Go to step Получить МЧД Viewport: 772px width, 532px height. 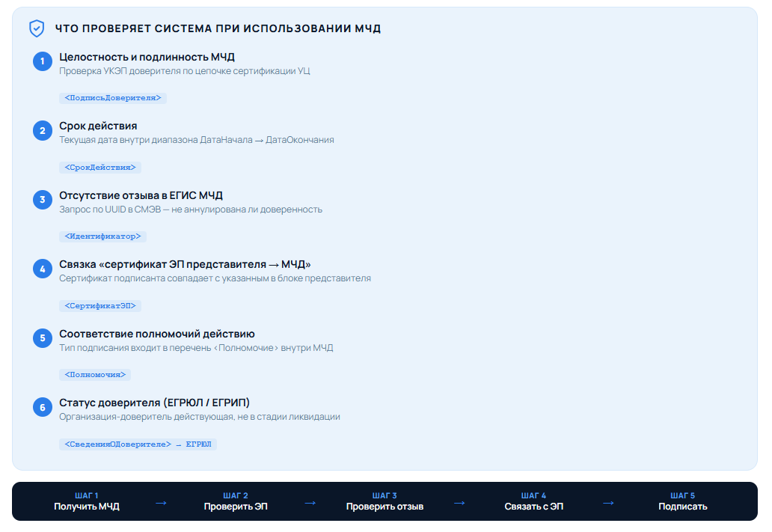87,501
